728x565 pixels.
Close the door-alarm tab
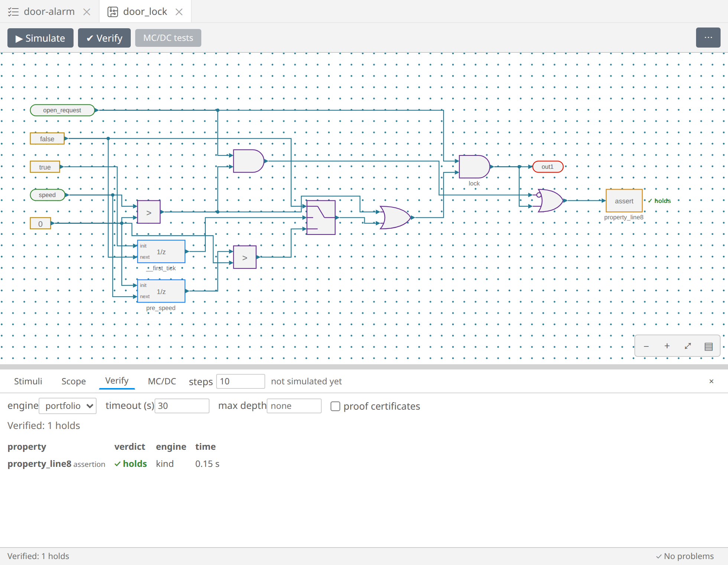click(x=87, y=12)
